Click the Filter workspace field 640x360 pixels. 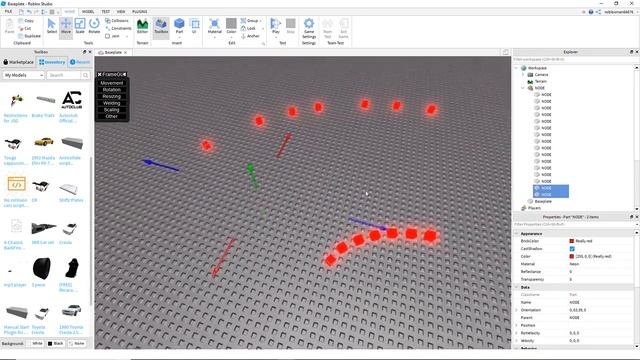573,59
